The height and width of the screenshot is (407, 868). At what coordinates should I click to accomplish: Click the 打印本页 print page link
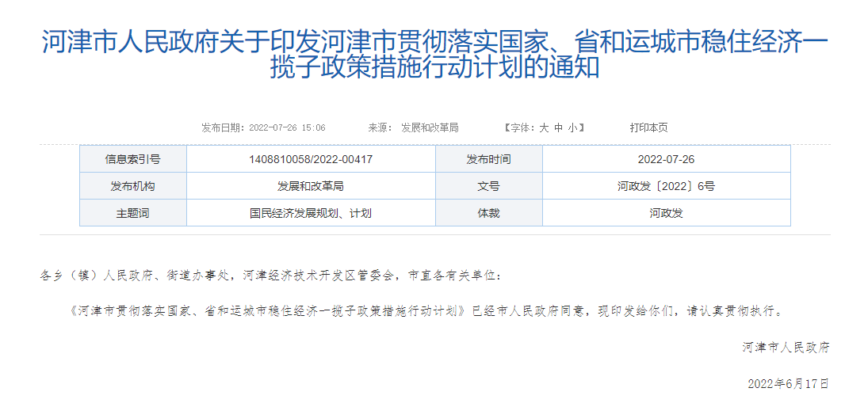(x=648, y=127)
